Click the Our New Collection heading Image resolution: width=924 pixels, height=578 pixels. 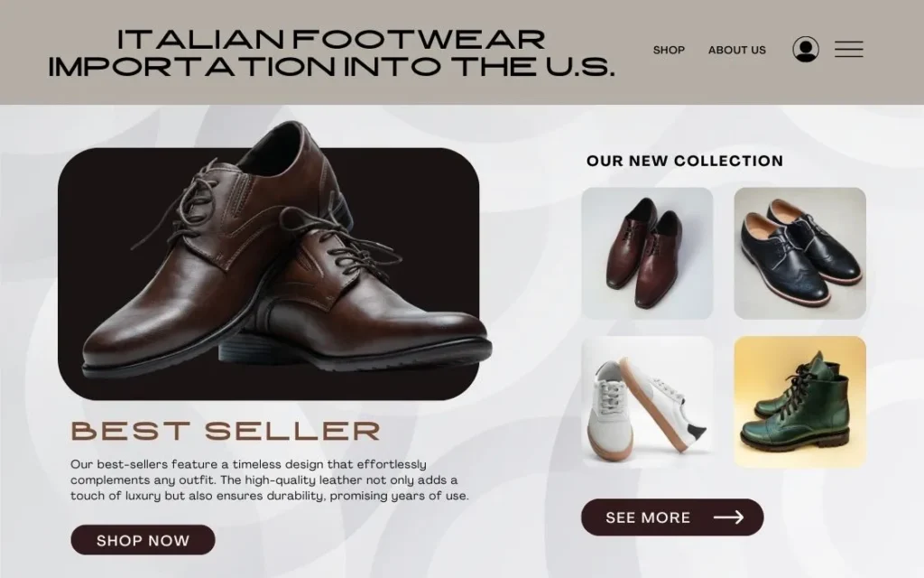point(685,161)
